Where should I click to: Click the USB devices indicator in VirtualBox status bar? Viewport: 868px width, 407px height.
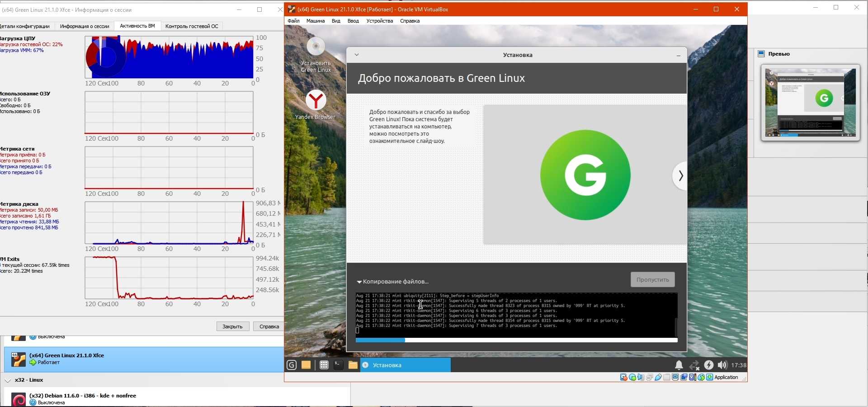point(658,377)
